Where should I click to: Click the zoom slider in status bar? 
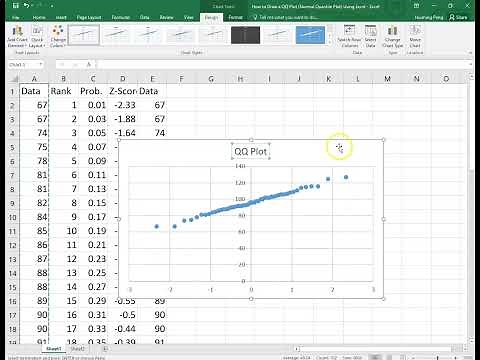pyautogui.click(x=437, y=357)
